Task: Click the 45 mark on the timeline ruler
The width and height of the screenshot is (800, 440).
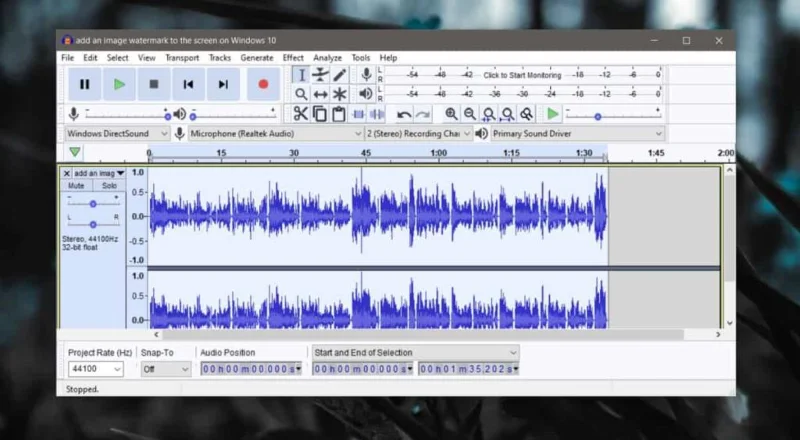Action: (x=366, y=153)
